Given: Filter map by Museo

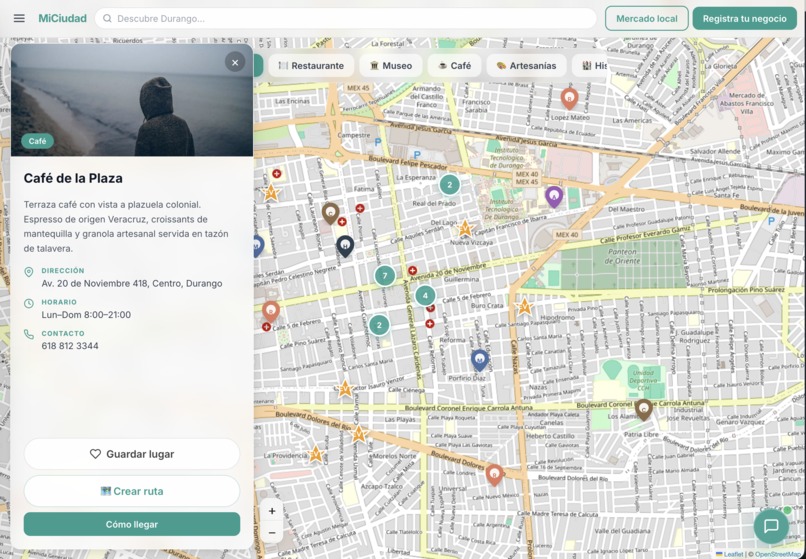Looking at the screenshot, I should (x=391, y=66).
